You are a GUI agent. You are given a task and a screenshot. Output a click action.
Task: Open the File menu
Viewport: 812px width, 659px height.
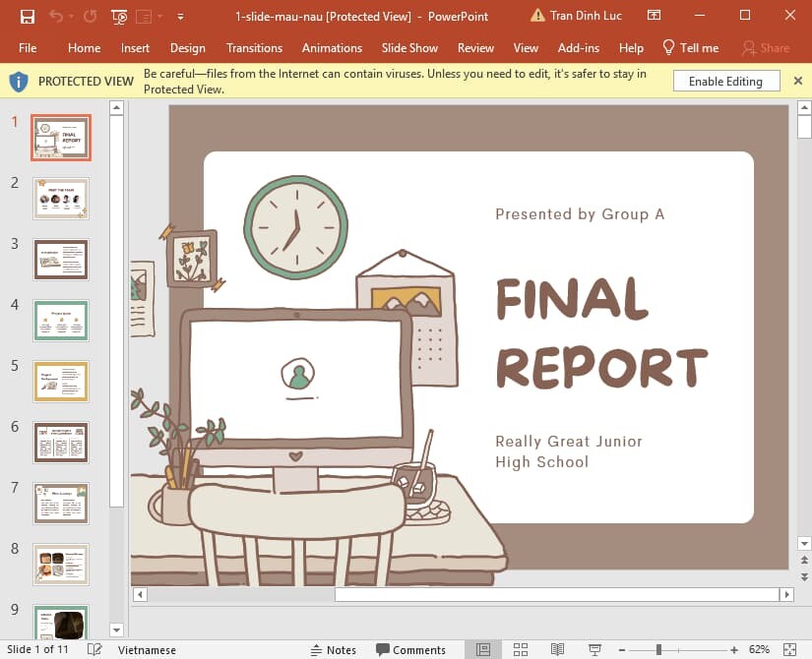(27, 47)
